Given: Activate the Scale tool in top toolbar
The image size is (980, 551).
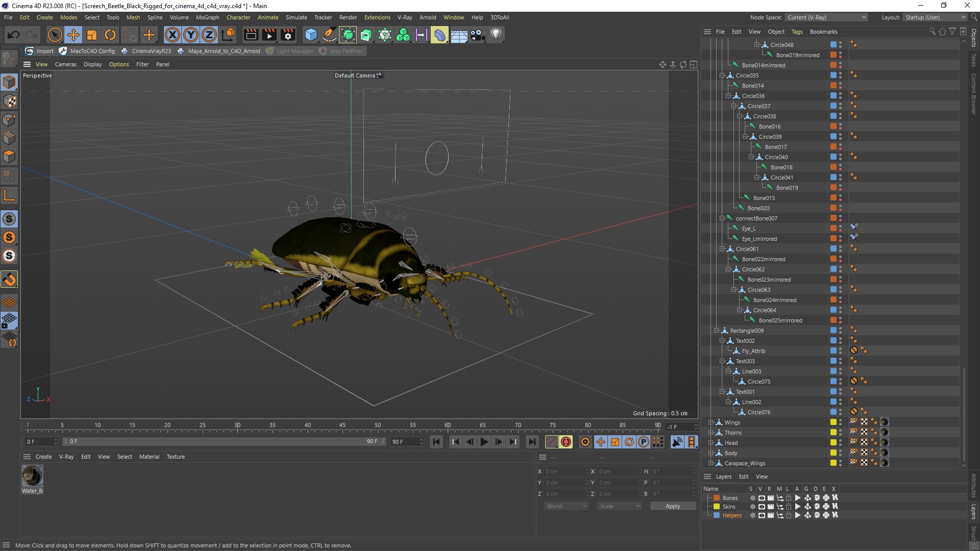Looking at the screenshot, I should tap(92, 35).
